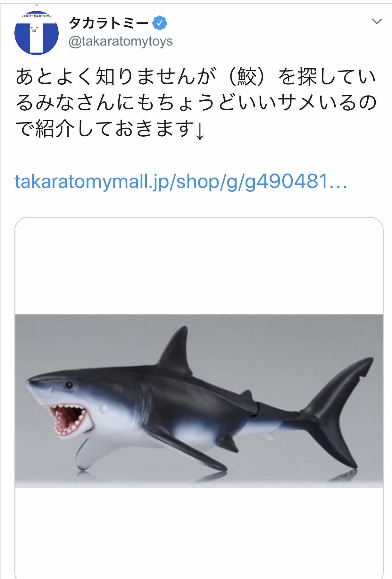This screenshot has height=579, width=392.
Task: Click blank area above shark in card
Action: (x=199, y=266)
